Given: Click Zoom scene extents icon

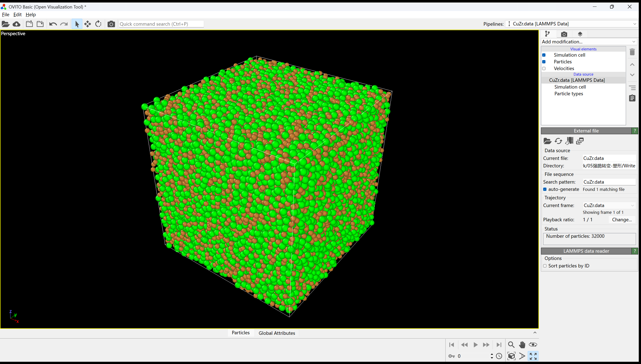Looking at the screenshot, I should pyautogui.click(x=512, y=356).
